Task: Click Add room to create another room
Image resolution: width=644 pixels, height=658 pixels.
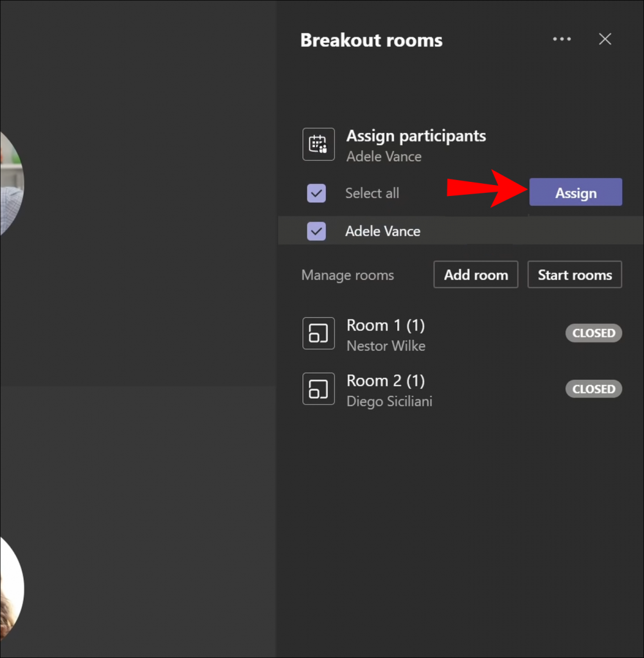Action: pos(476,274)
